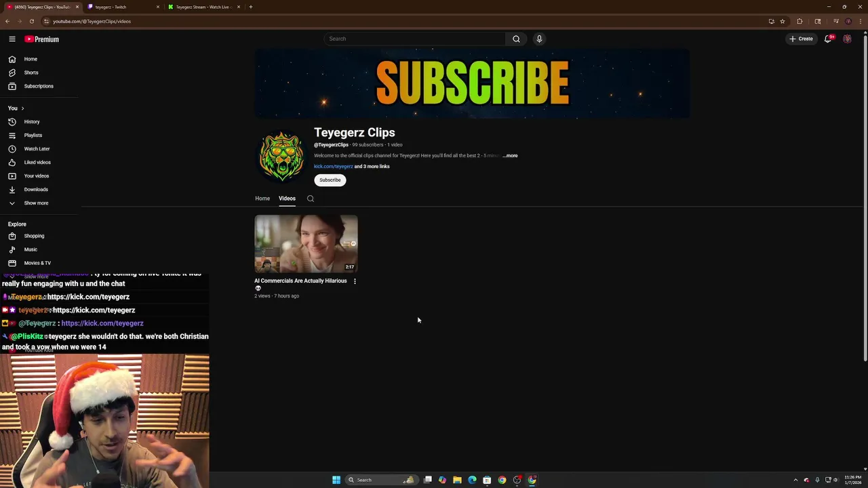
Task: Open the Chrome extensions puzzle icon
Action: coord(800,21)
